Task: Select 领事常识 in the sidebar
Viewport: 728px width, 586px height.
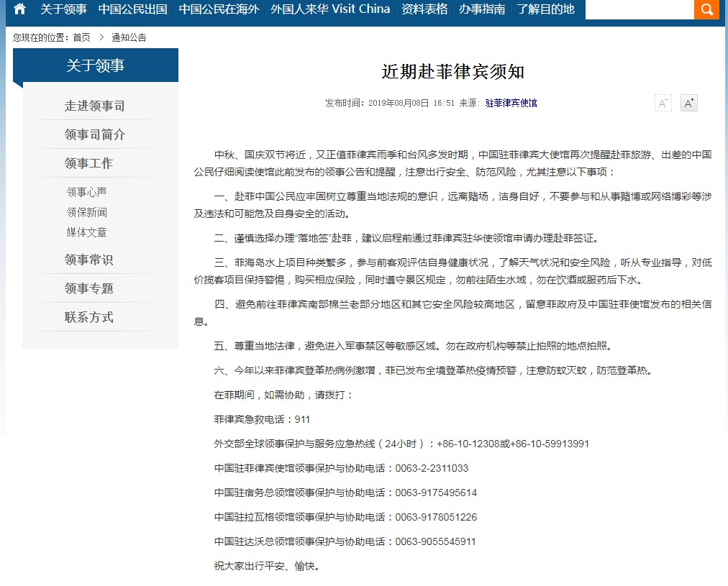Action: tap(88, 260)
